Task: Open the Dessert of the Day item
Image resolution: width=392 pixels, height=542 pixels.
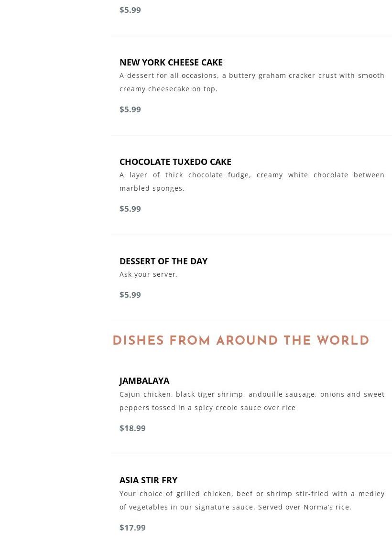Action: 163,261
